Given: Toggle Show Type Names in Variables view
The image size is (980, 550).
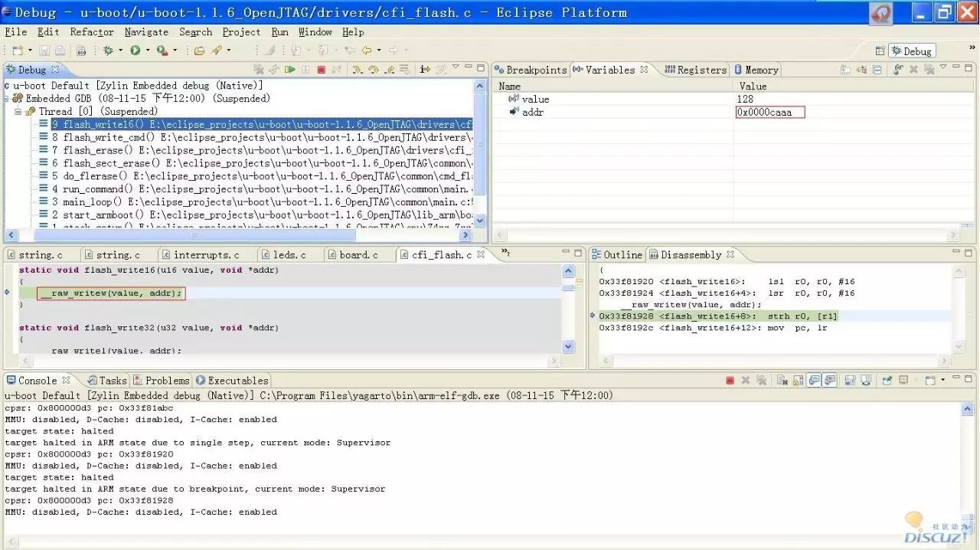Looking at the screenshot, I should [845, 70].
